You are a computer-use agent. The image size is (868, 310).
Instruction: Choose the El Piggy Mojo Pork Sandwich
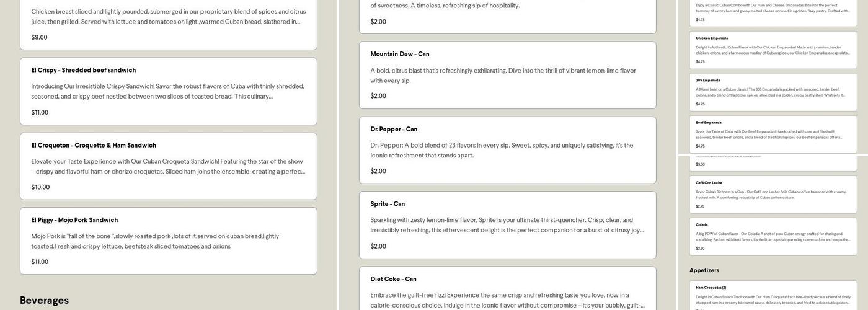(x=168, y=241)
